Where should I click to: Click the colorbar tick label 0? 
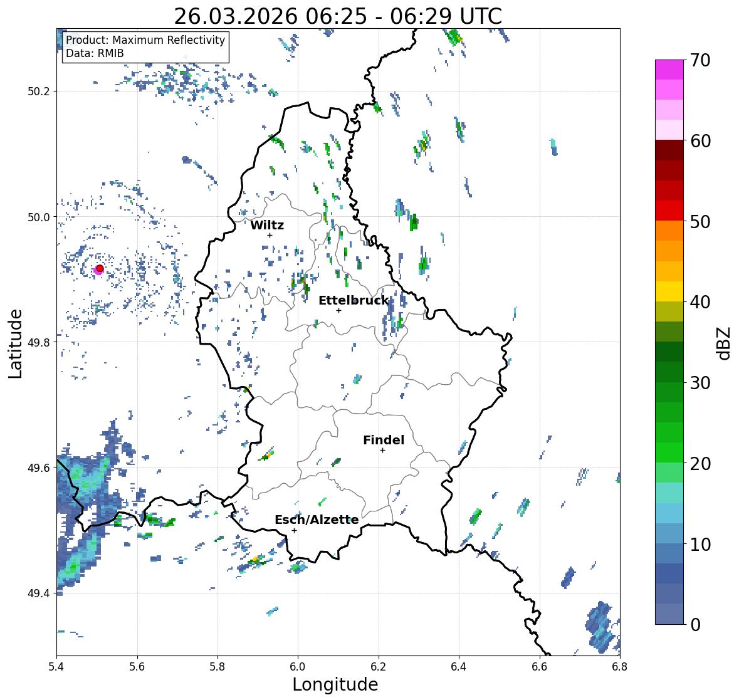(x=695, y=625)
